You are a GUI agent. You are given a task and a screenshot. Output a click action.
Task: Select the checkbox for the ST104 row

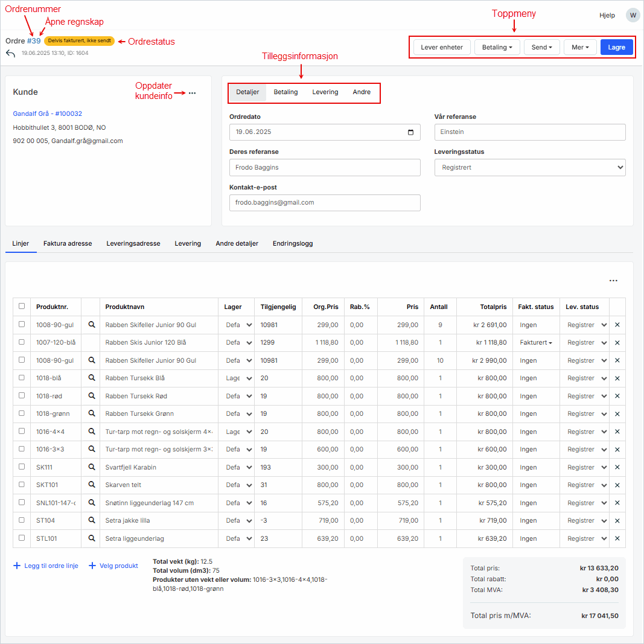point(22,520)
